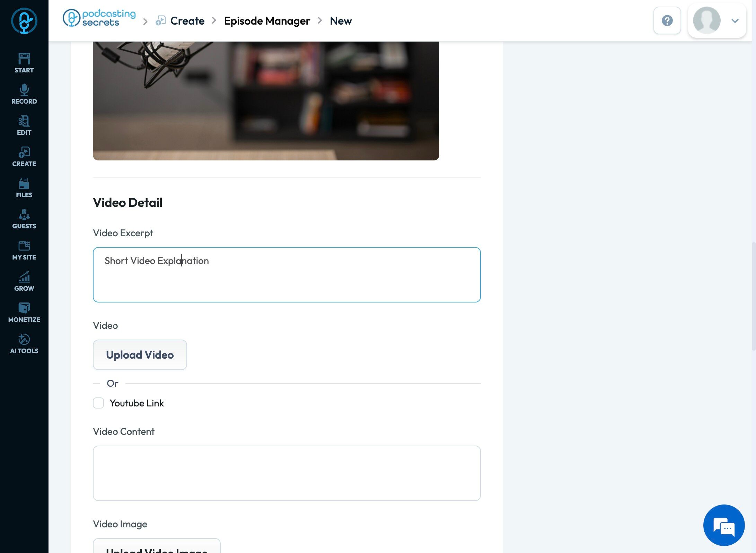Expand the user profile dropdown arrow

pyautogui.click(x=735, y=21)
